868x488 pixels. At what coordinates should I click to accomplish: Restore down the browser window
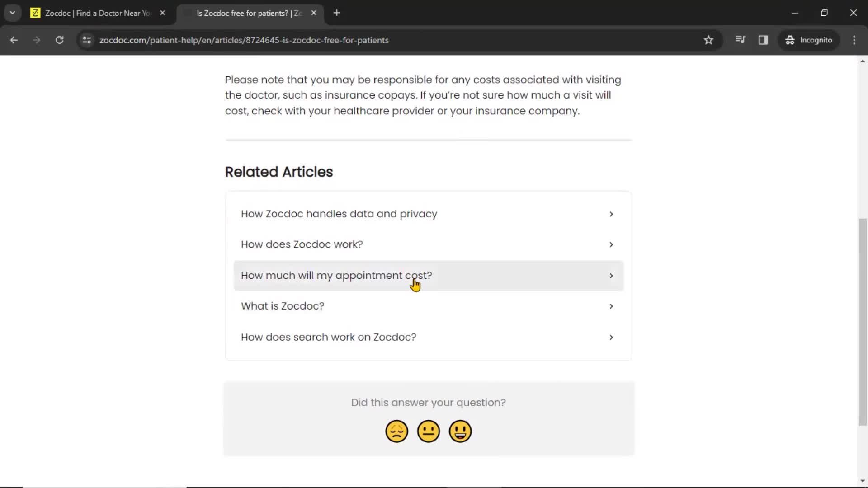pyautogui.click(x=824, y=13)
